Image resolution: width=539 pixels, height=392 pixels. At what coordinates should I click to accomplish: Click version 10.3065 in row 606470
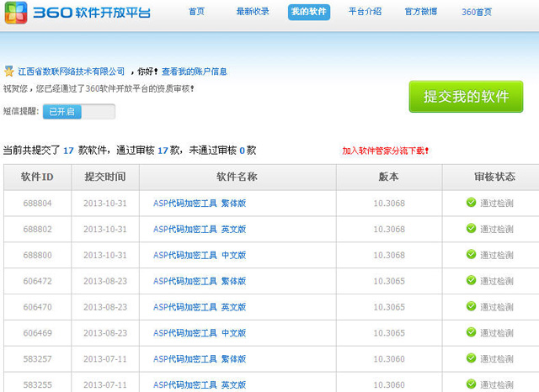click(389, 307)
